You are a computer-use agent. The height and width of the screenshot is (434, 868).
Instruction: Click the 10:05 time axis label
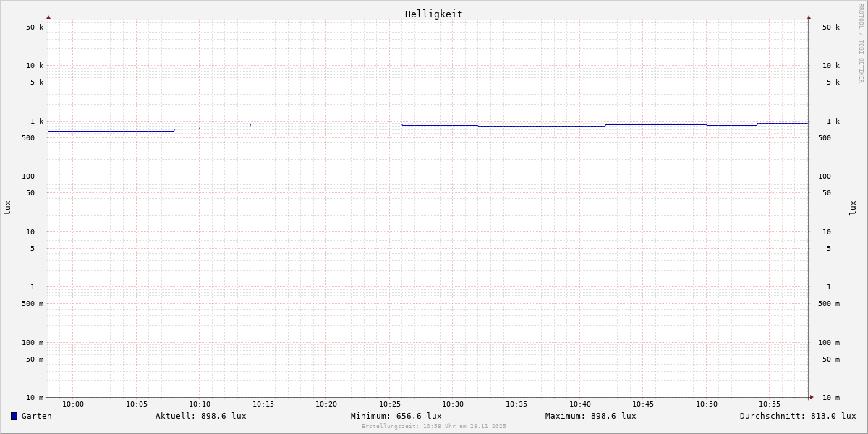137,404
